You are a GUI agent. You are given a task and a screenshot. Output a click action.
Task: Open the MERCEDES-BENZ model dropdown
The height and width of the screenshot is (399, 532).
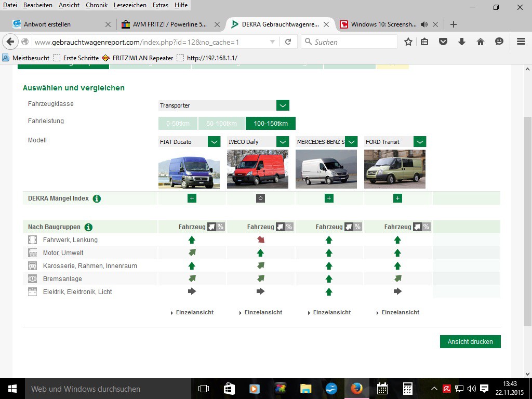click(x=351, y=141)
